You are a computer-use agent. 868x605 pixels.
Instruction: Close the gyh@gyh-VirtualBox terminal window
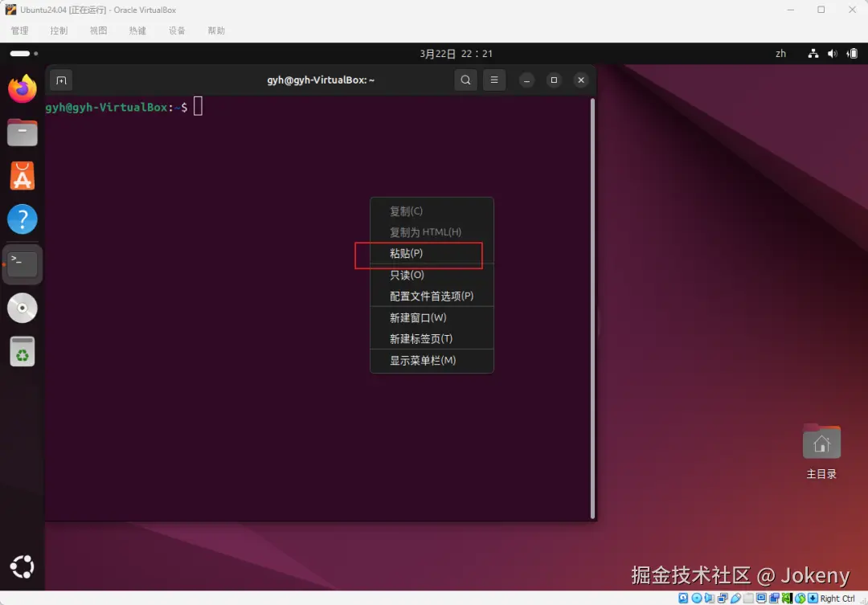(x=581, y=80)
